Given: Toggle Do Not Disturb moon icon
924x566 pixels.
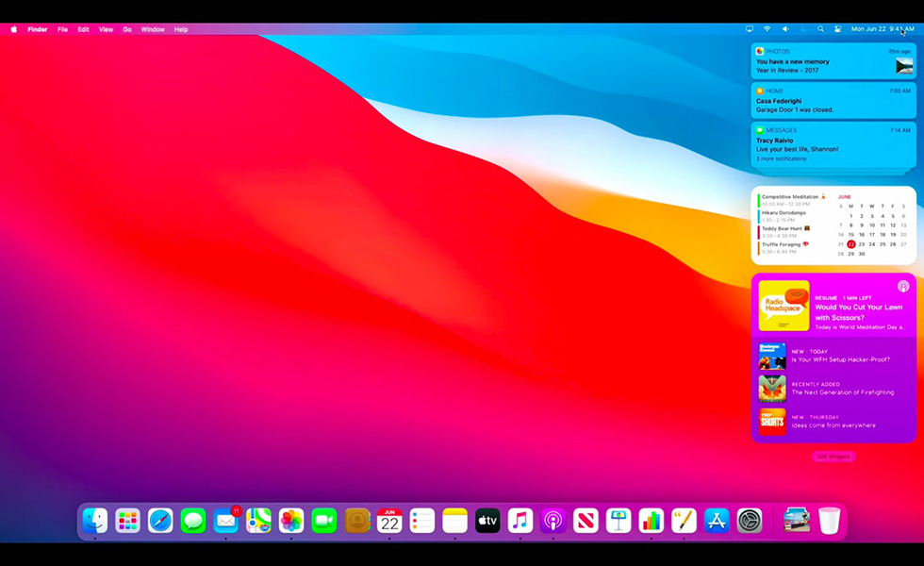Looking at the screenshot, I should pos(803,29).
